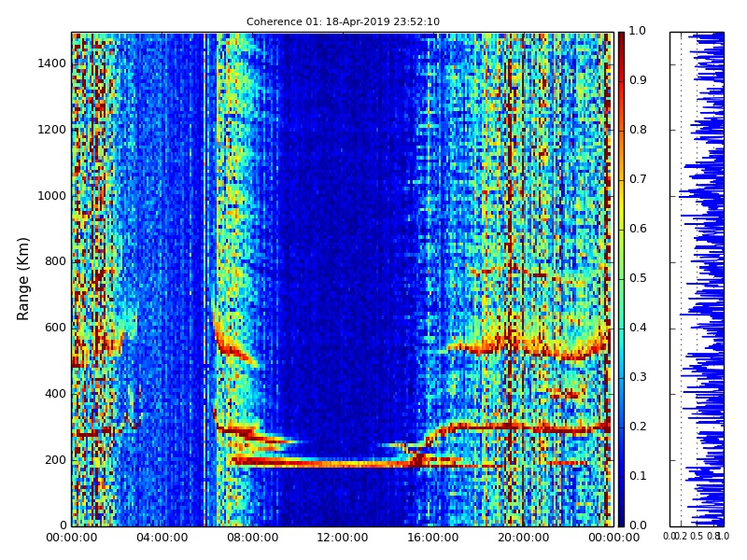Image resolution: width=747 pixels, height=560 pixels.
Task: Click the colorbar 1.0 value label
Action: tap(638, 31)
